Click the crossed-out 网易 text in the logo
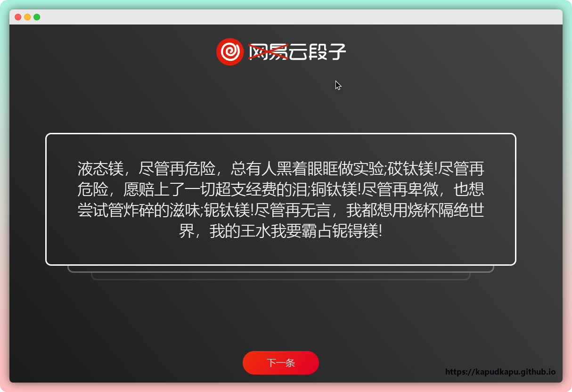The width and height of the screenshot is (572, 392). click(x=268, y=52)
